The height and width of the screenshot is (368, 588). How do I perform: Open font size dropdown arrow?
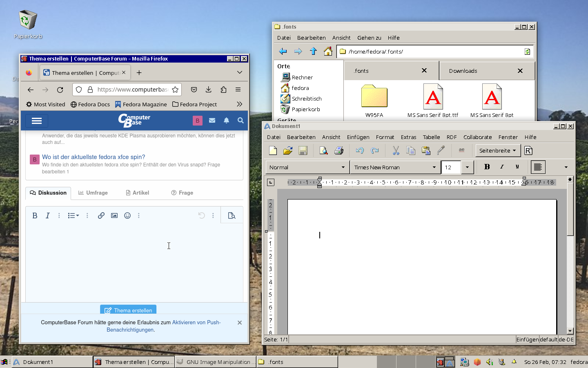[467, 167]
